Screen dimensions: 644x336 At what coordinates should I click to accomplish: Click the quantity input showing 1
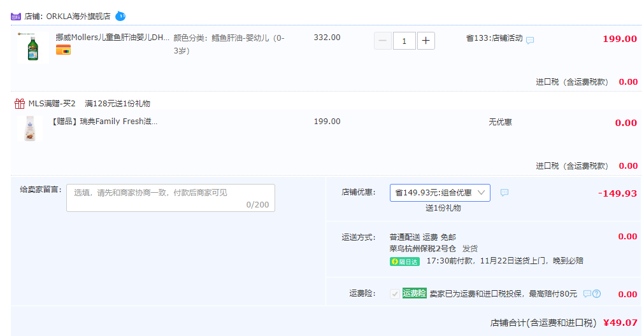pyautogui.click(x=404, y=41)
